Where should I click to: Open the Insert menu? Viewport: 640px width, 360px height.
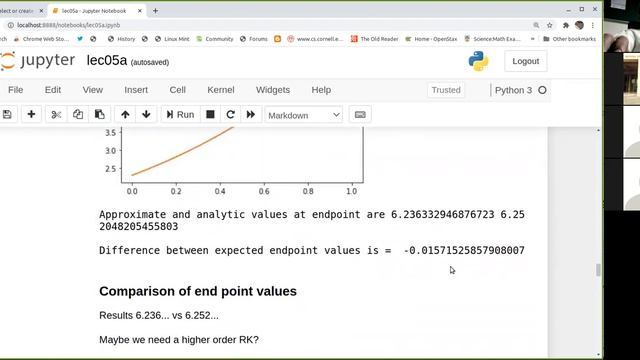[136, 90]
